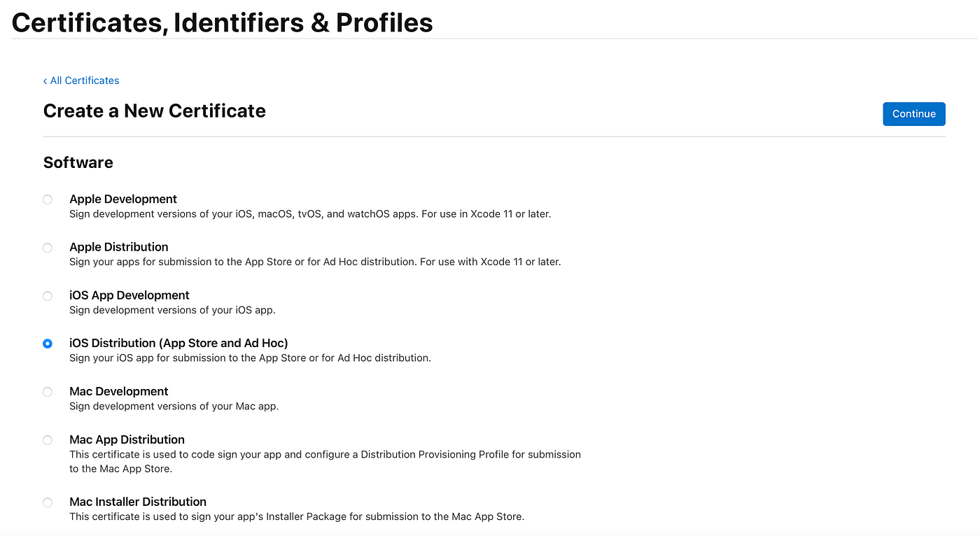Click the Create a New Certificate heading
Viewport: 980px width, 536px height.
coord(155,111)
